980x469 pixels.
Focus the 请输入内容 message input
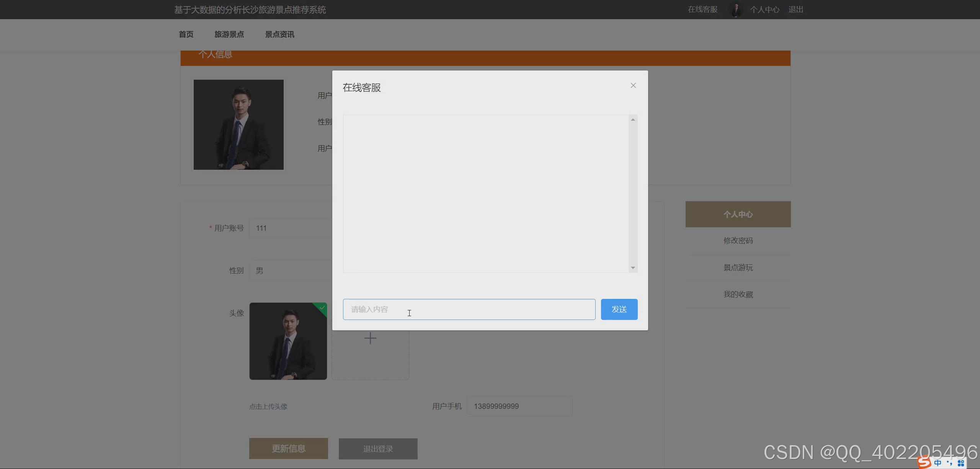tap(469, 309)
